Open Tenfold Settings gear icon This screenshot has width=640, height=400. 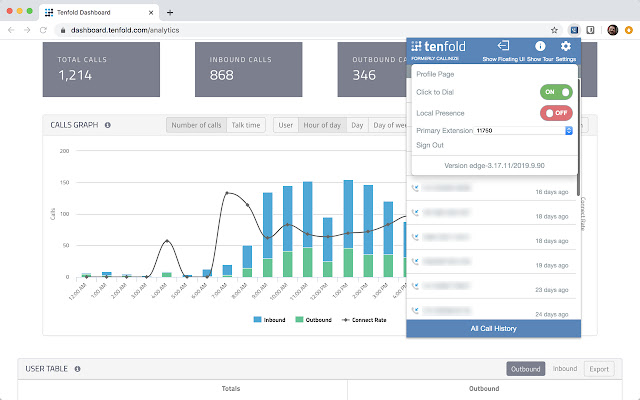[x=566, y=47]
